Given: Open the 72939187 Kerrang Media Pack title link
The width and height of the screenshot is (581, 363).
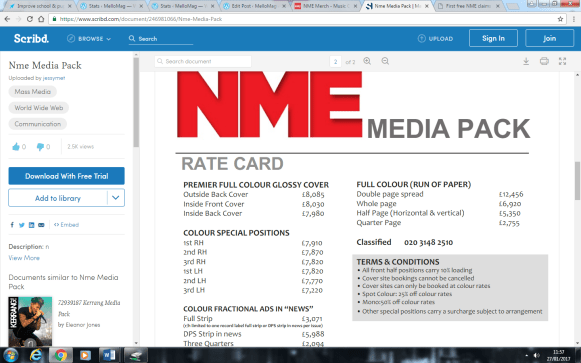Looking at the screenshot, I should pos(89,308).
